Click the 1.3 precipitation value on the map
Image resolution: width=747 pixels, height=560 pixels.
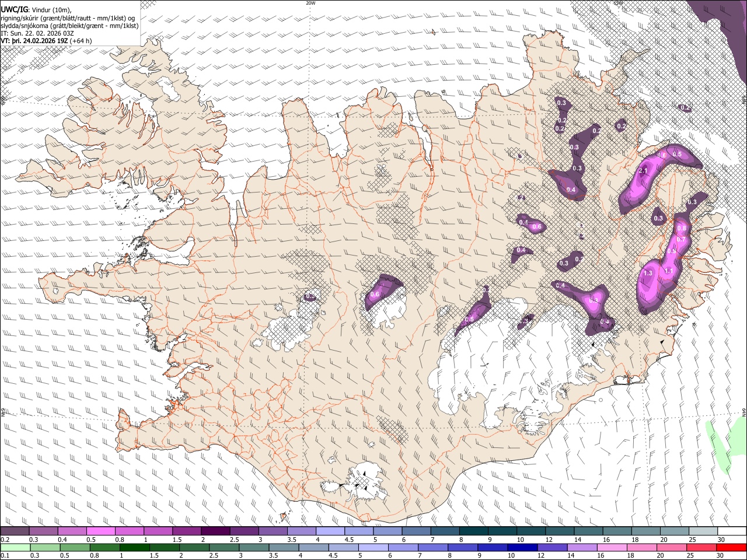point(648,273)
